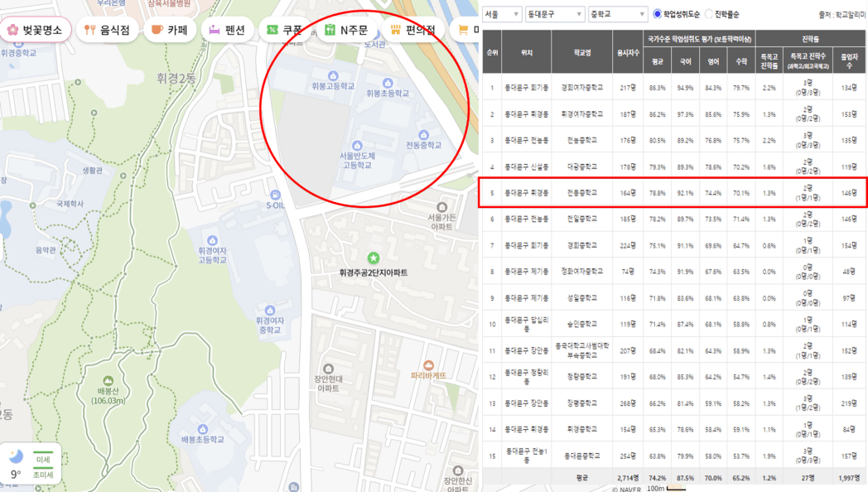Select the 휘경여자고등학교 school marker
Screen dimensions: 868x492
pos(212,241)
